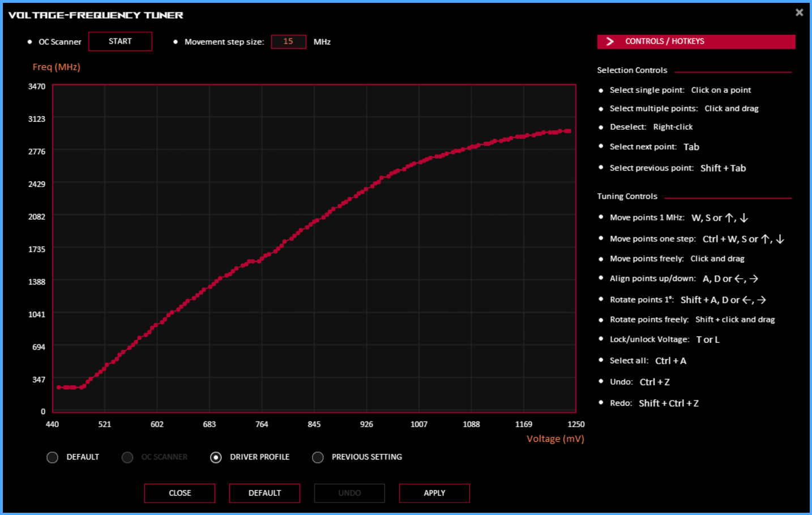812x515 pixels.
Task: Click the 'OC Scanner' label near Start
Action: coord(59,42)
